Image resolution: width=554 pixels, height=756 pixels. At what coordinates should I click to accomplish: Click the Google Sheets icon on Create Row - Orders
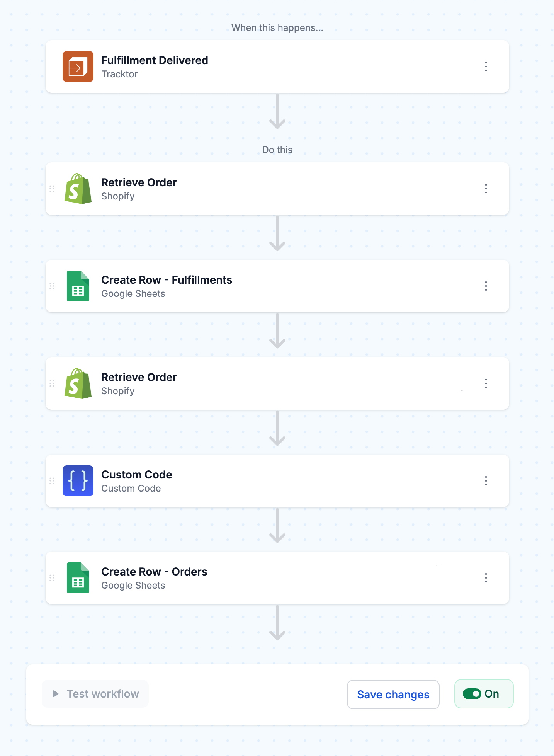point(78,578)
